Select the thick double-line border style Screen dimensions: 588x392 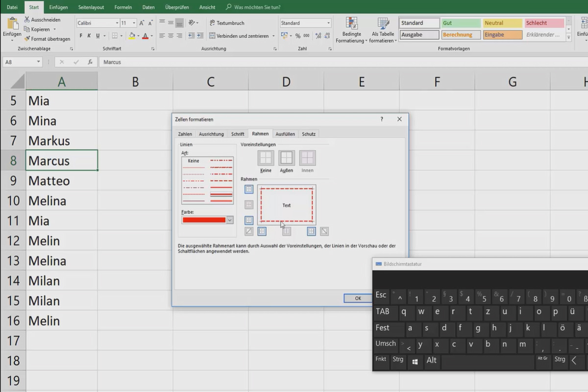coord(221,194)
